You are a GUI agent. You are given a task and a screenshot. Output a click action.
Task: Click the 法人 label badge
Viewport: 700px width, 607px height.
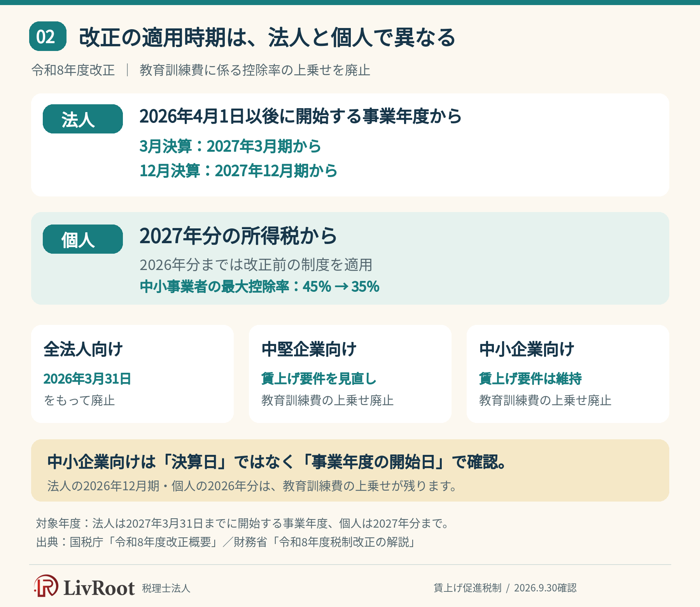pos(83,119)
